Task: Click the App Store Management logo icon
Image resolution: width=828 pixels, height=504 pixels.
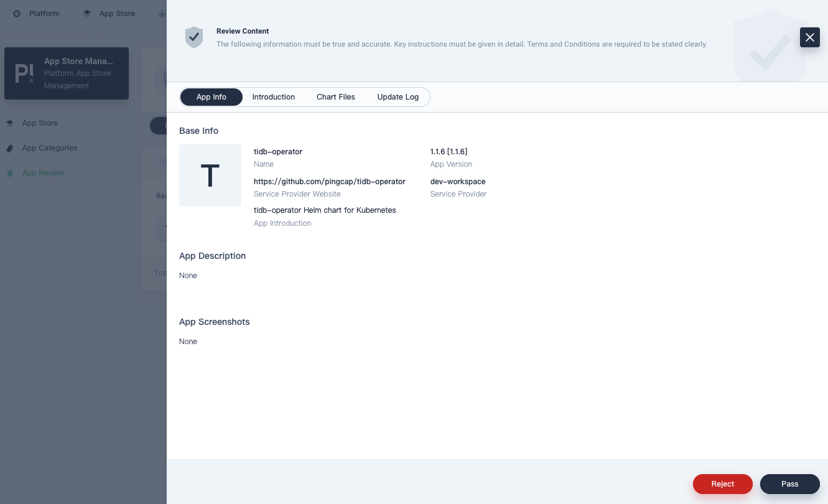Action: [x=24, y=73]
